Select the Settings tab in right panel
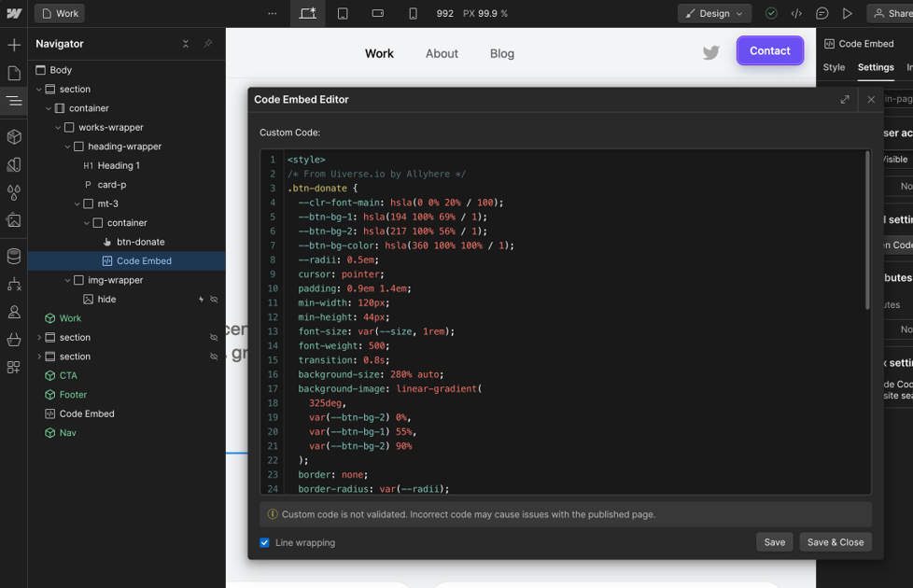913x588 pixels. pyautogui.click(x=875, y=67)
